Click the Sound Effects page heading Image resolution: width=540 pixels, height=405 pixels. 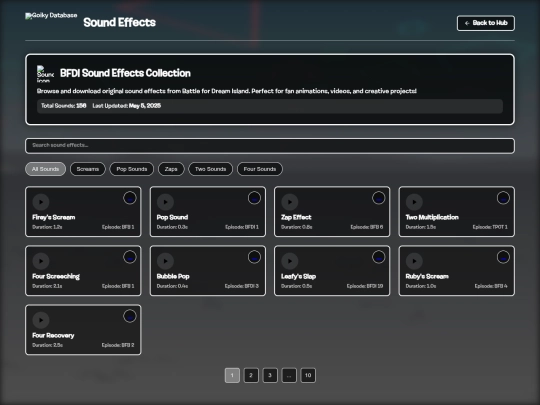click(120, 22)
